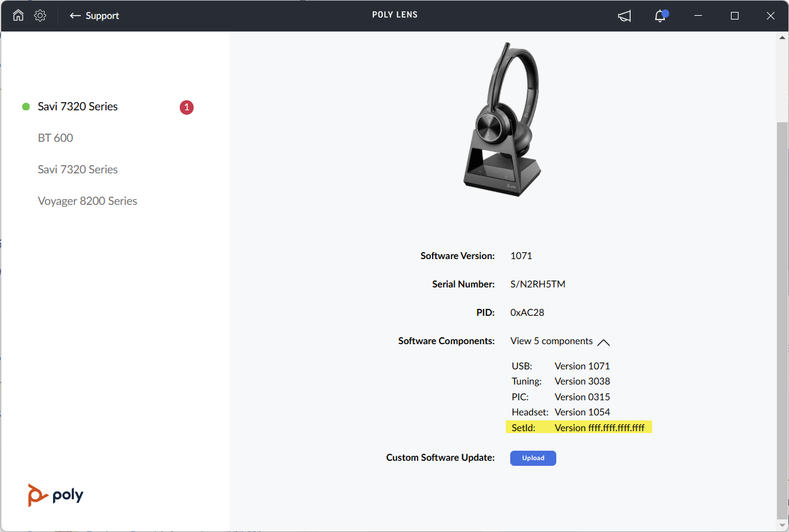Click the back arrow next to Support
Image resolution: width=789 pixels, height=532 pixels.
[x=75, y=16]
